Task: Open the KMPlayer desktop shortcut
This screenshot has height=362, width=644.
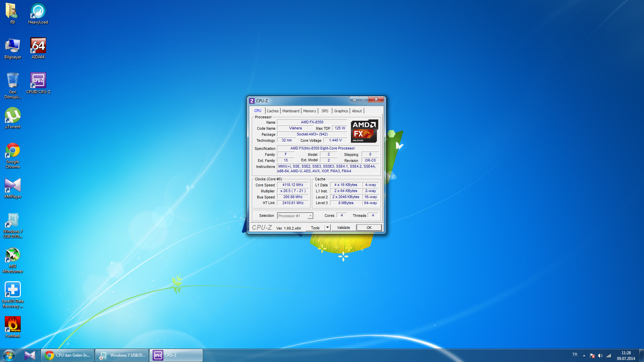Action: (x=12, y=188)
